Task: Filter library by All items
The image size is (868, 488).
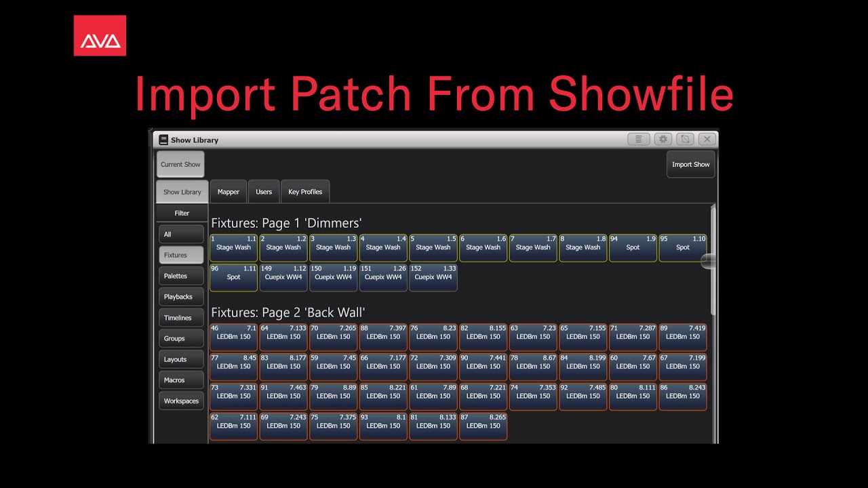Action: pos(181,235)
